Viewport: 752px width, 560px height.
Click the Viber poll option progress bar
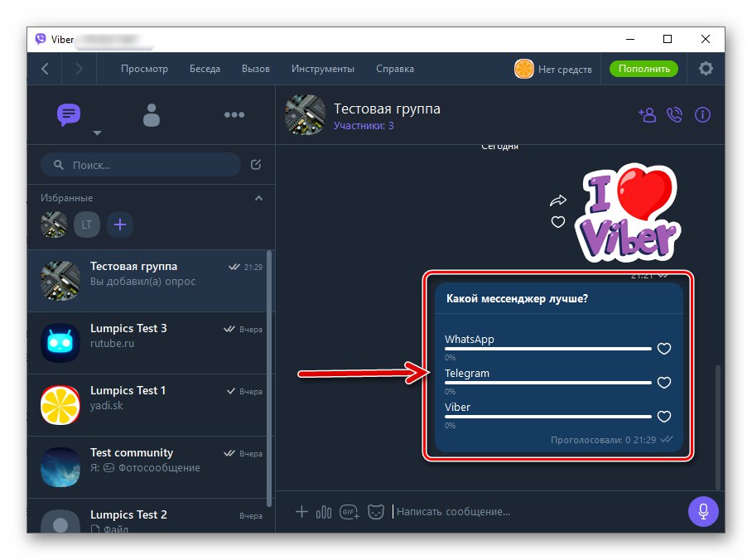(x=547, y=417)
